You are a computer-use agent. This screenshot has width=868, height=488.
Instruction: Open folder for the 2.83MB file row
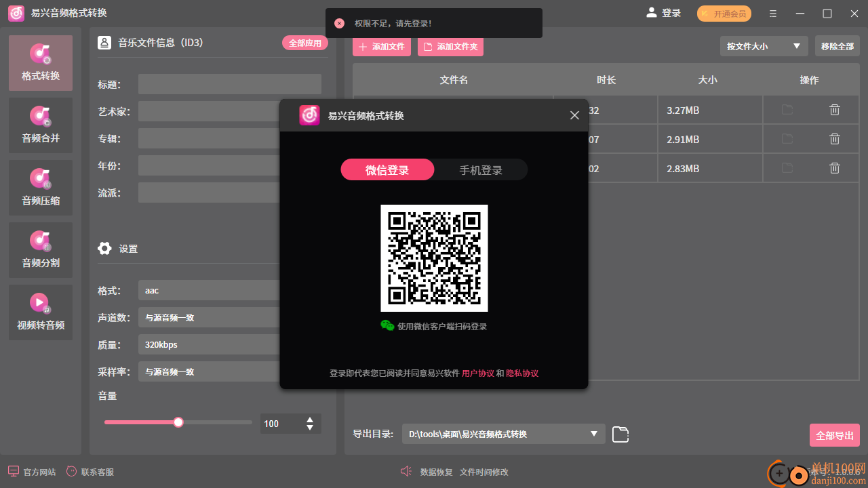pyautogui.click(x=787, y=168)
